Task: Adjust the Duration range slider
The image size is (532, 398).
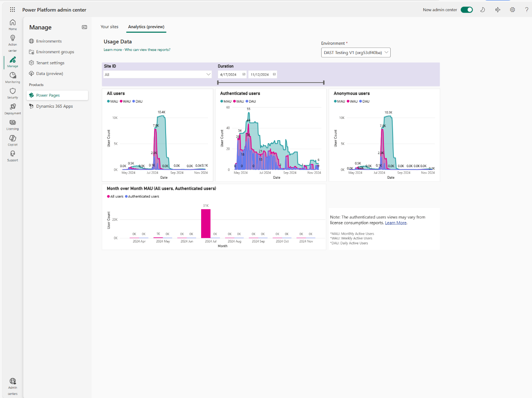Action: click(270, 82)
